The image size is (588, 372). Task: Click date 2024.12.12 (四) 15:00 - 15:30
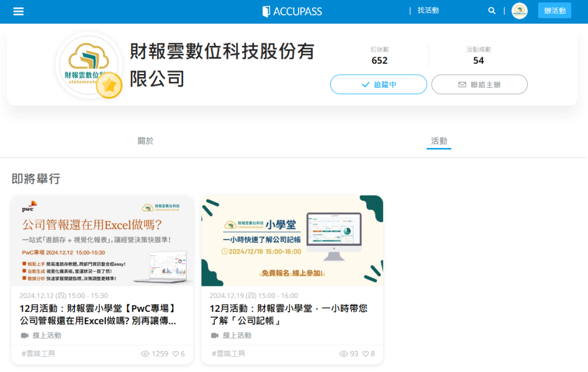(x=64, y=296)
